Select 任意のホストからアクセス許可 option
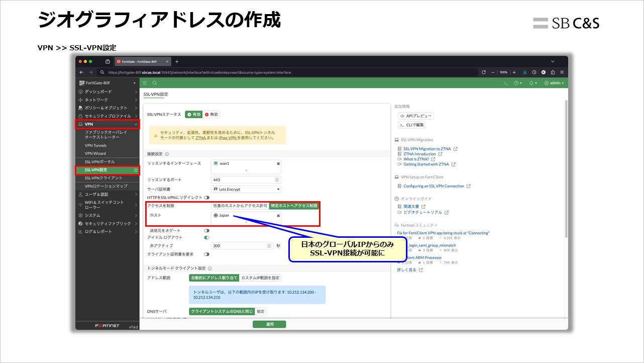The height and width of the screenshot is (363, 644). [x=240, y=206]
